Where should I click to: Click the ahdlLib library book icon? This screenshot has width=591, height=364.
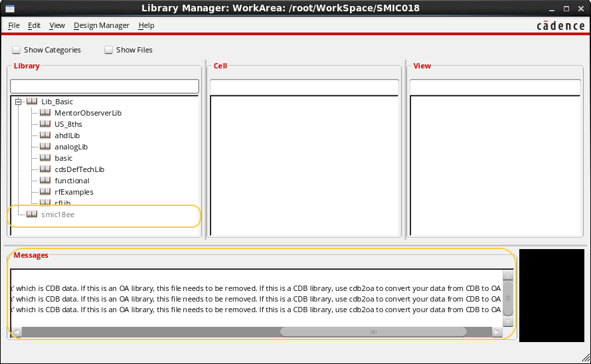[45, 136]
